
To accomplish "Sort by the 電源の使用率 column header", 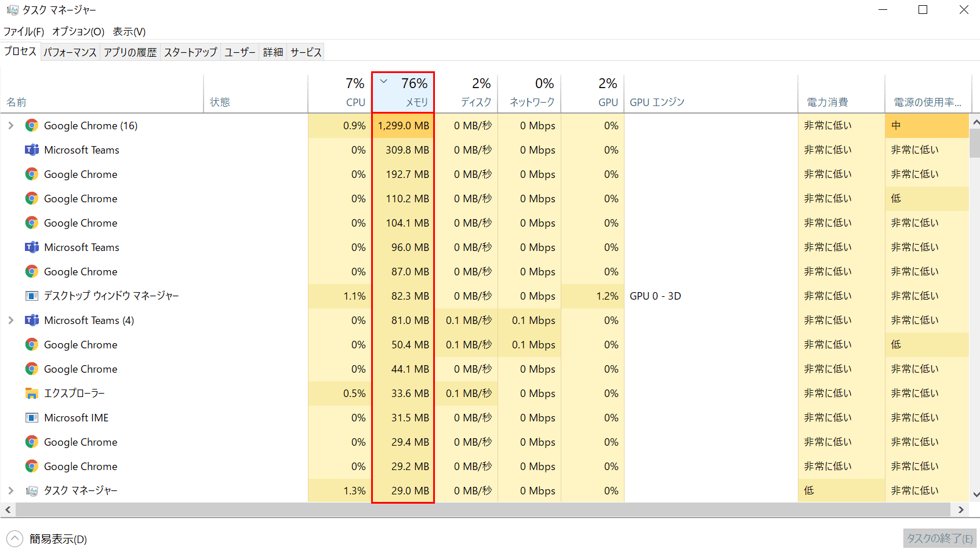I will coord(928,93).
